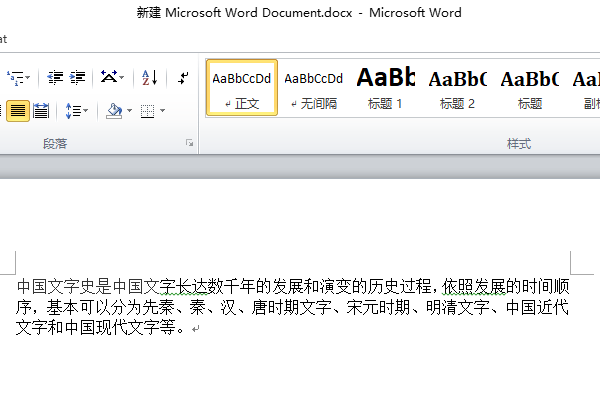The height and width of the screenshot is (400, 600).
Task: Click the Asian layout icon
Action: (109, 78)
